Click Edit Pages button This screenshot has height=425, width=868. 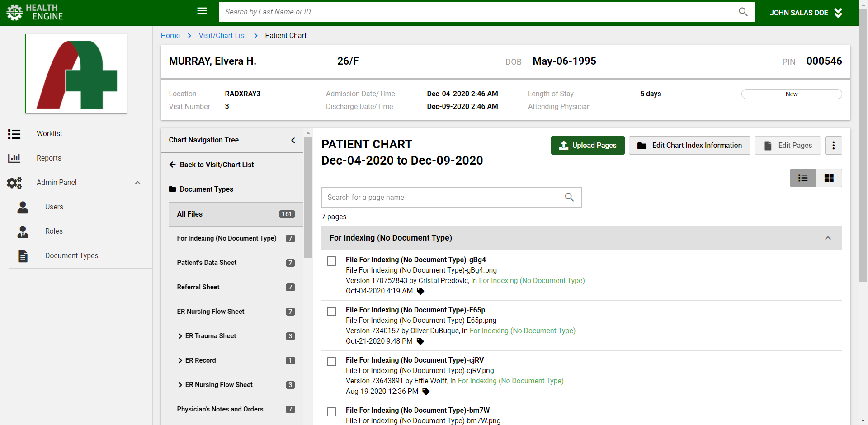(788, 146)
